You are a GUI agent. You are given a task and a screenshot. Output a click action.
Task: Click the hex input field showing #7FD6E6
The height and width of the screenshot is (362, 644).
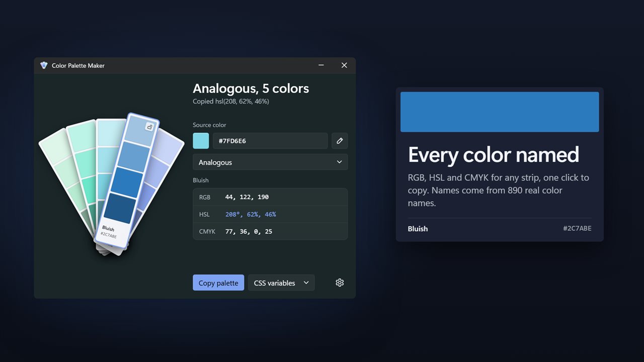[270, 141]
